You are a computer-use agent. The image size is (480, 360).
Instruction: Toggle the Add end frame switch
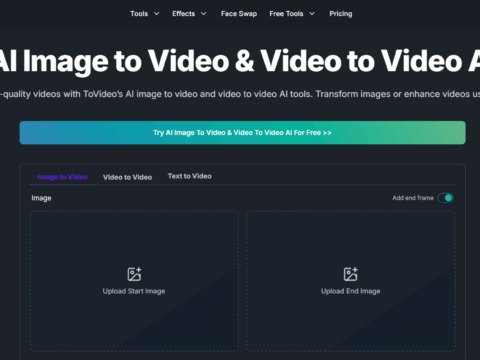click(446, 198)
